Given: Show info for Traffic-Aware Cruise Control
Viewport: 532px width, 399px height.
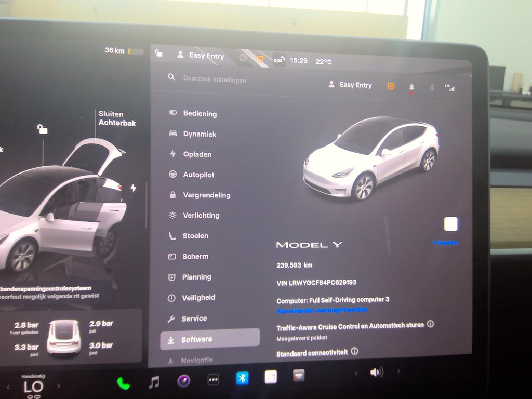Looking at the screenshot, I should point(430,324).
